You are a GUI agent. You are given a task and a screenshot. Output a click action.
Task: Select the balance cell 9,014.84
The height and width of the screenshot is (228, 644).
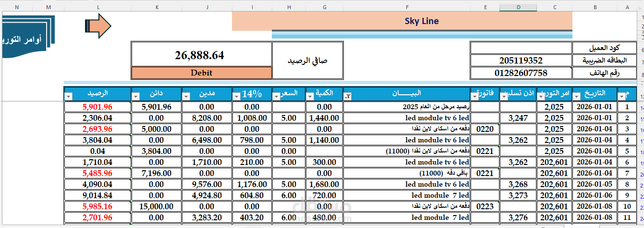(97, 195)
